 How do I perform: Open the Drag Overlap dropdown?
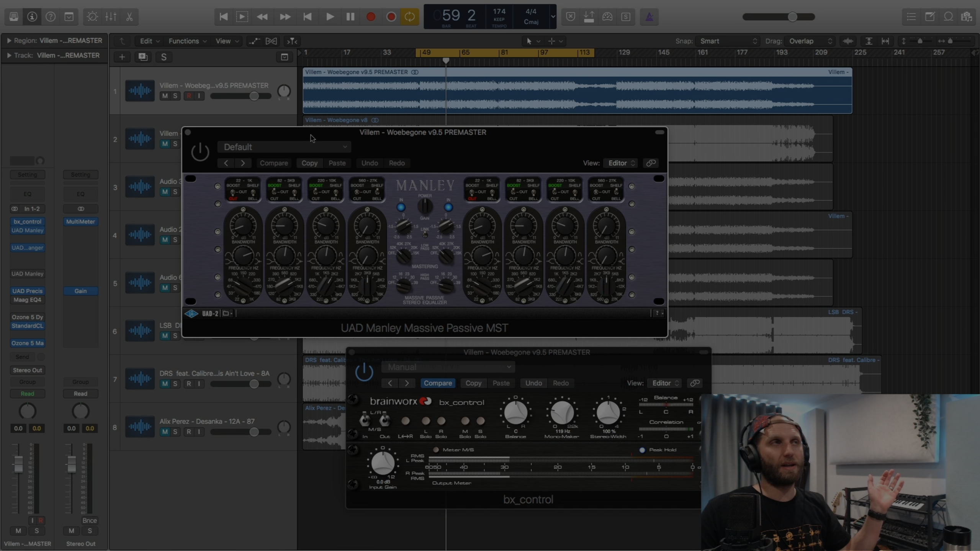pyautogui.click(x=810, y=41)
